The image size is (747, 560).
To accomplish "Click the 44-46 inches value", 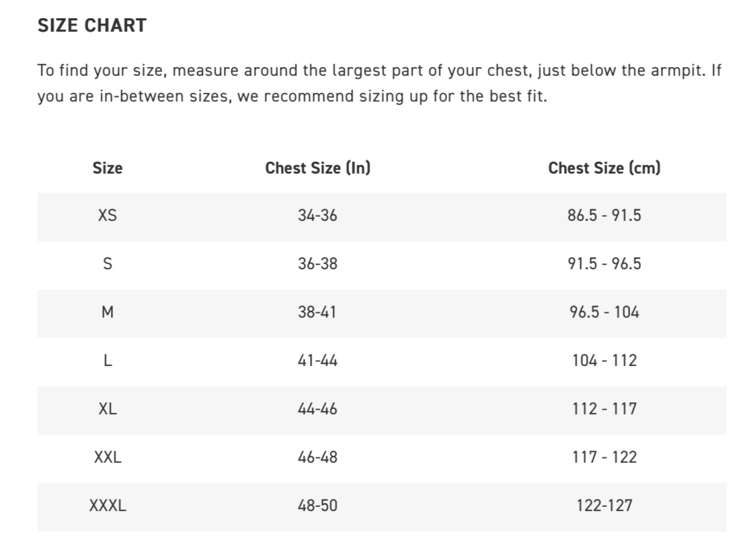I will (317, 409).
